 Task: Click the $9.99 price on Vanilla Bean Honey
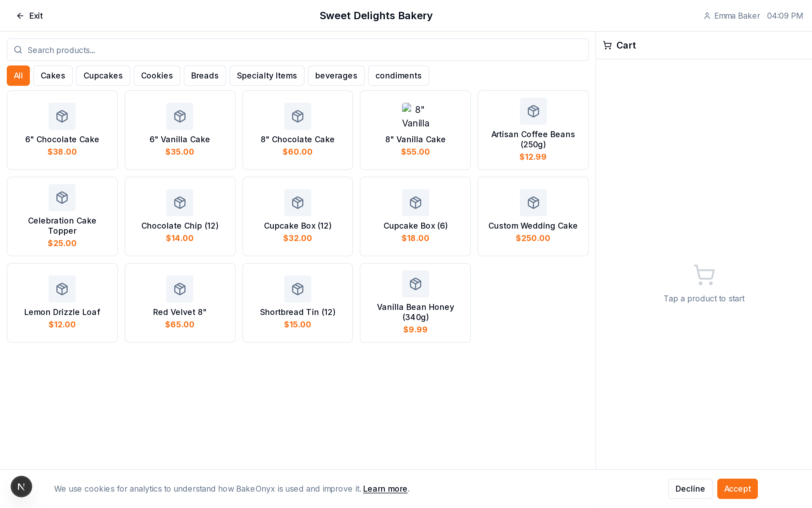coord(415,330)
